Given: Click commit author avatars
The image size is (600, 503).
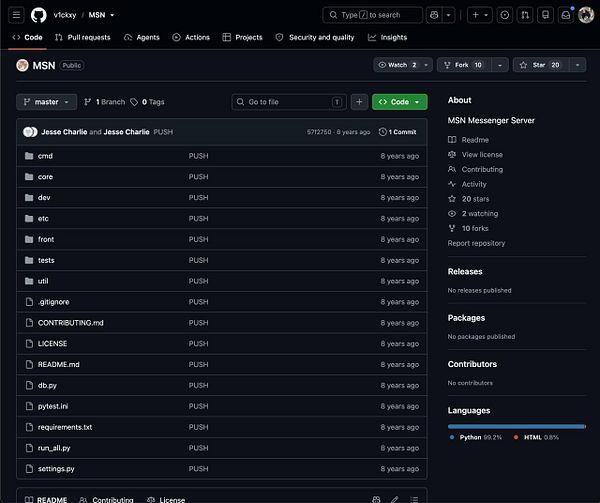Looking at the screenshot, I should (30, 132).
